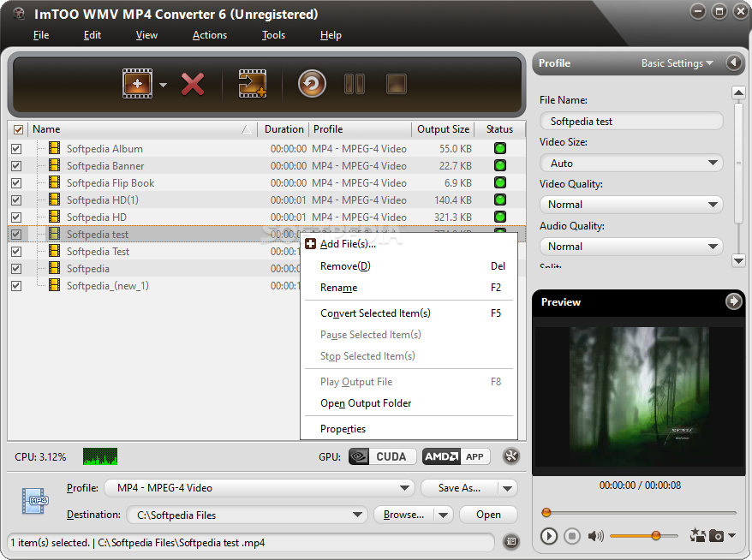
Task: Open the Audio Quality dropdown
Action: coord(631,247)
